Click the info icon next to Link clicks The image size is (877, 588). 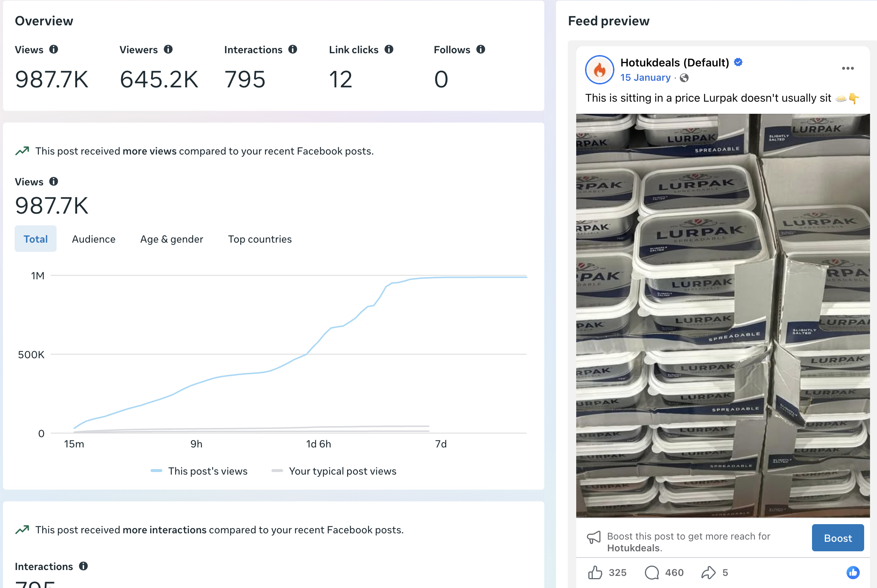point(389,49)
